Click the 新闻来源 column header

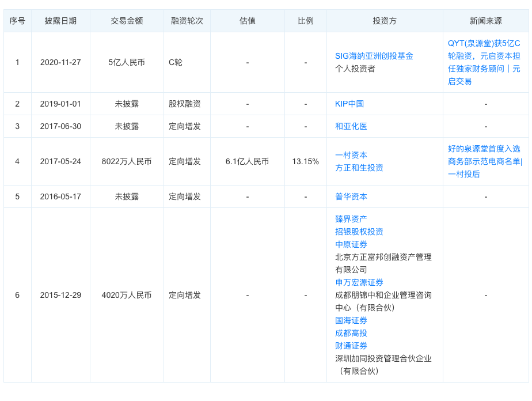tap(485, 21)
